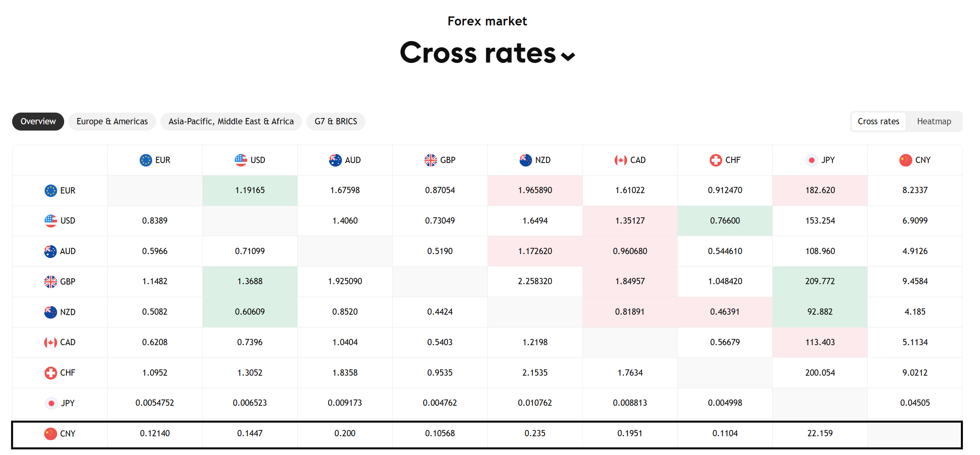Click the AUD flag icon in row header

pos(50,251)
